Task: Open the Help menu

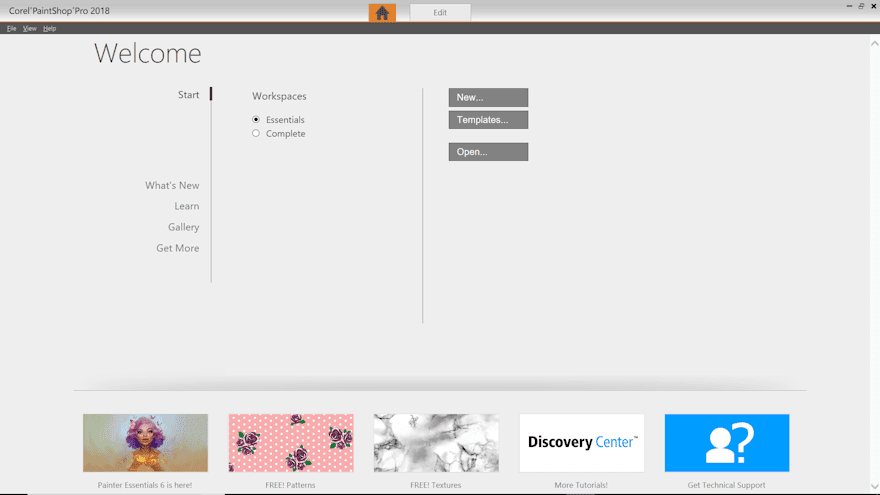Action: (49, 29)
